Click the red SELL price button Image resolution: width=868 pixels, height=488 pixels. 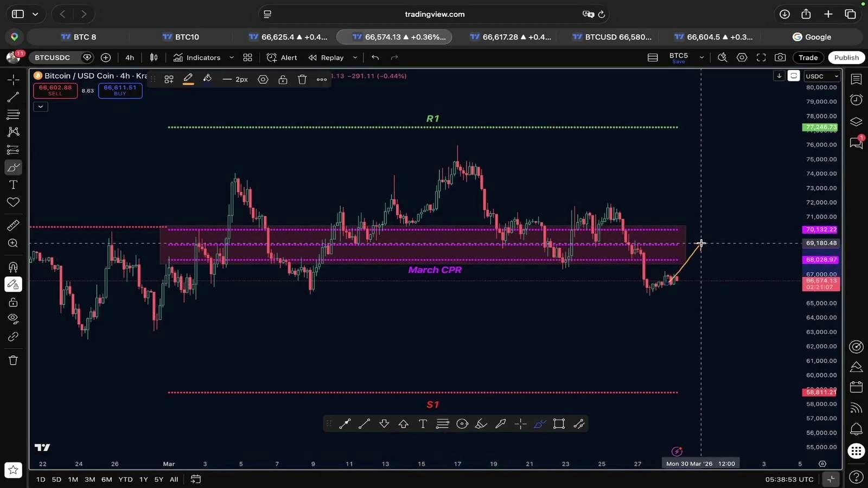55,90
